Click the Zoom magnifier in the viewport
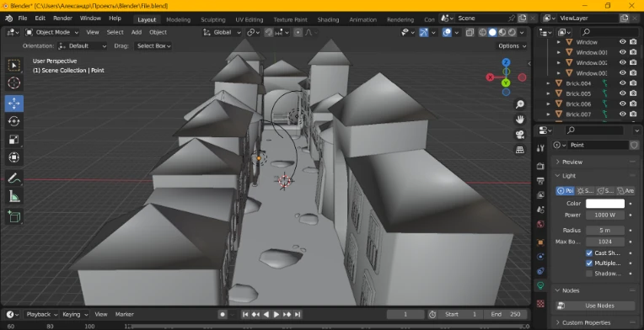644x330 pixels. [520, 104]
